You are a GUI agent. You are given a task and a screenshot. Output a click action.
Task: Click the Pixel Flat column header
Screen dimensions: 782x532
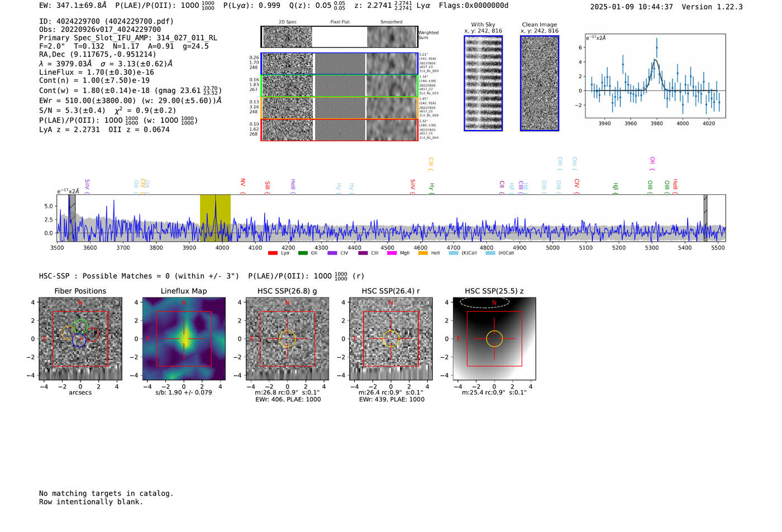(340, 22)
